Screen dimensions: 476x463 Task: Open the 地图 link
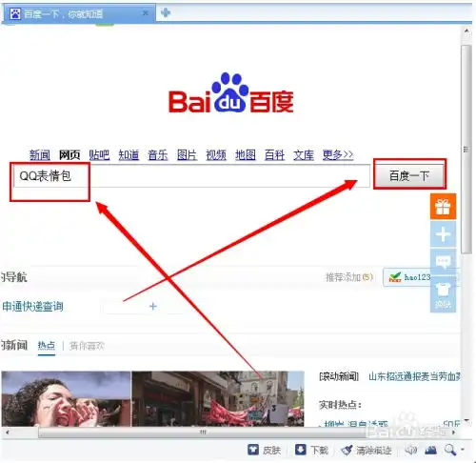[x=246, y=155]
